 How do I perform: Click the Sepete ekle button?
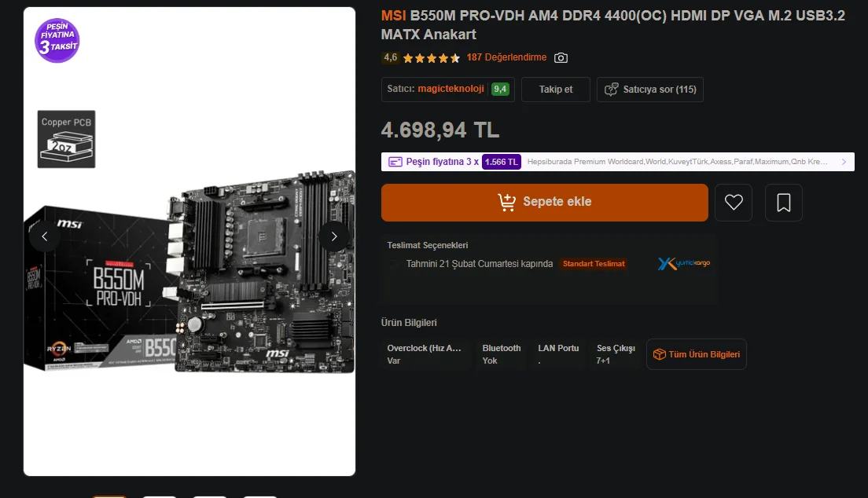click(545, 203)
